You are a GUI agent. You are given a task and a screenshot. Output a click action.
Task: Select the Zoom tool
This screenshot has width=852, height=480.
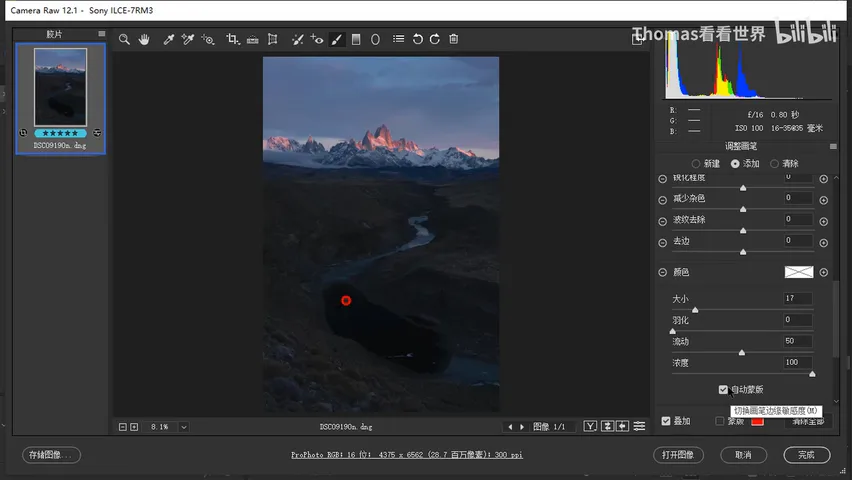pos(124,39)
